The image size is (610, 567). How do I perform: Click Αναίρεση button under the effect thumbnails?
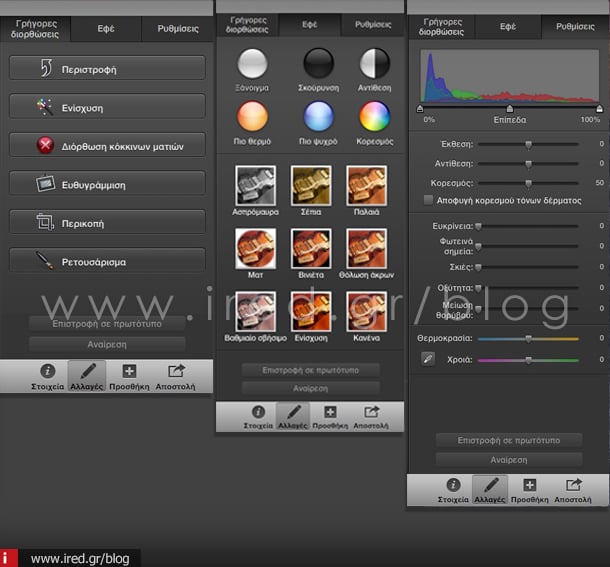310,388
